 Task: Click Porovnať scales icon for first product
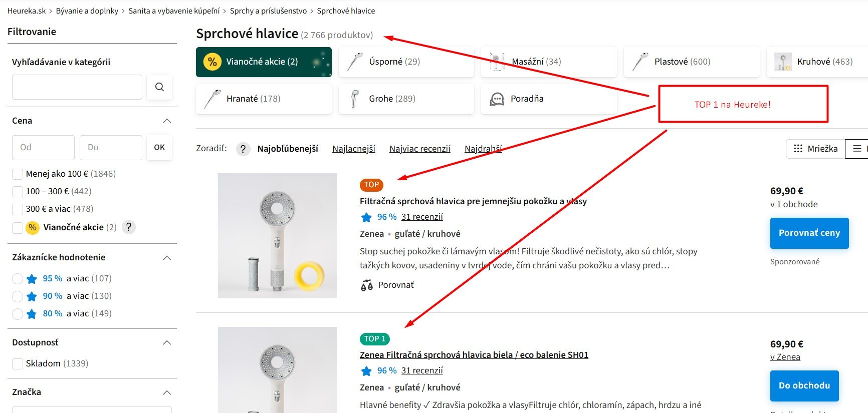367,285
